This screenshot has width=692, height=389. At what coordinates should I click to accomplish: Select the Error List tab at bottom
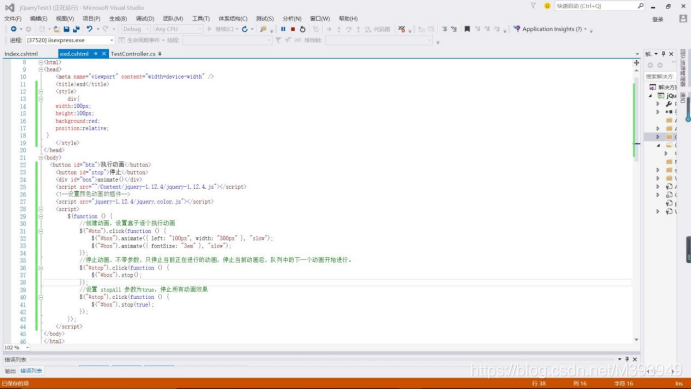point(31,371)
